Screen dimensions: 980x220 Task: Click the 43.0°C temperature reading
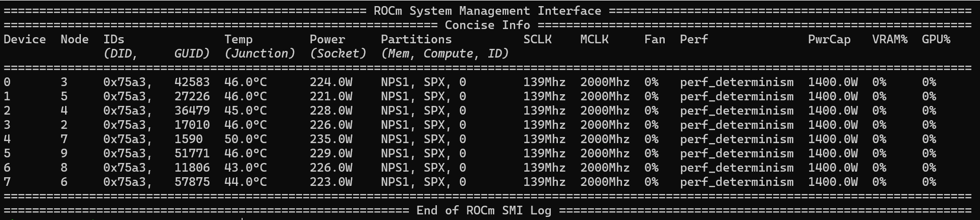click(245, 168)
